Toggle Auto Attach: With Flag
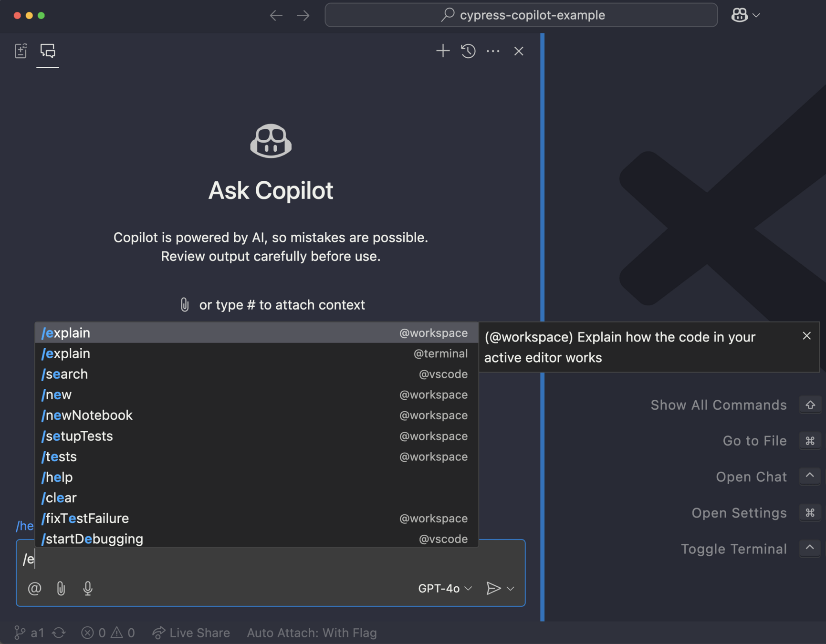826x644 pixels. pos(312,633)
